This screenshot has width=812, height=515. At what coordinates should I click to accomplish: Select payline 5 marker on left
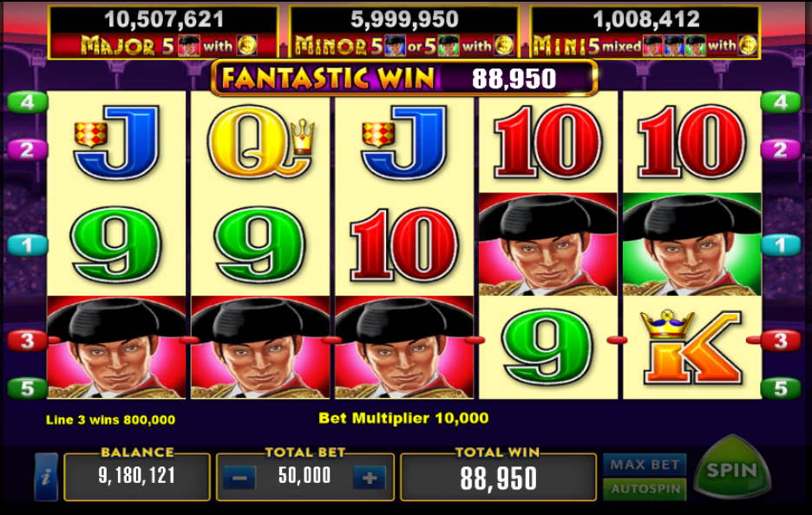click(x=28, y=388)
